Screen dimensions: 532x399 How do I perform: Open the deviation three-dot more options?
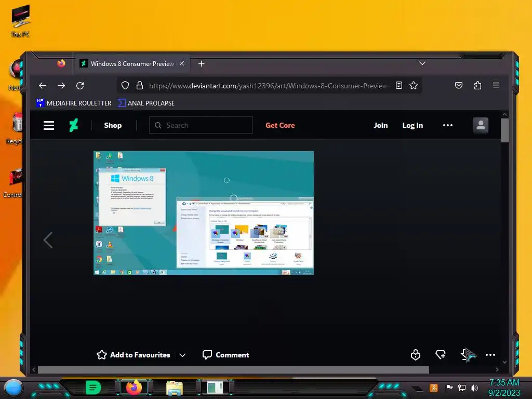[x=490, y=355]
